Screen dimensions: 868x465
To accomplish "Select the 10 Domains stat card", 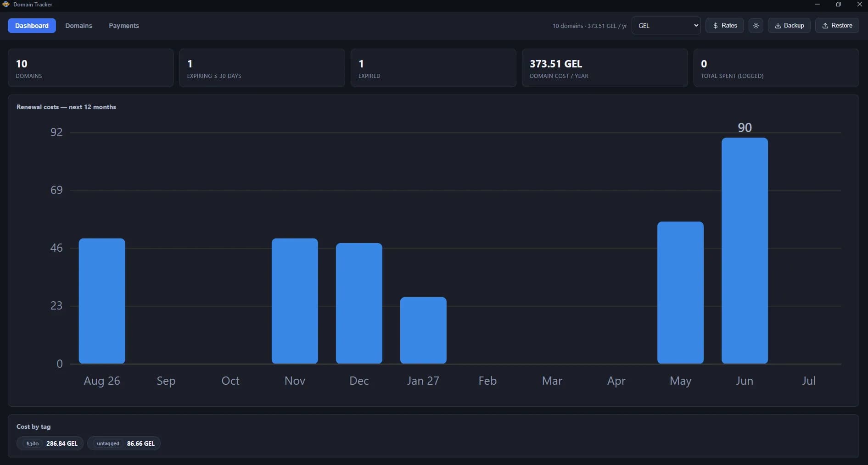I will 90,68.
